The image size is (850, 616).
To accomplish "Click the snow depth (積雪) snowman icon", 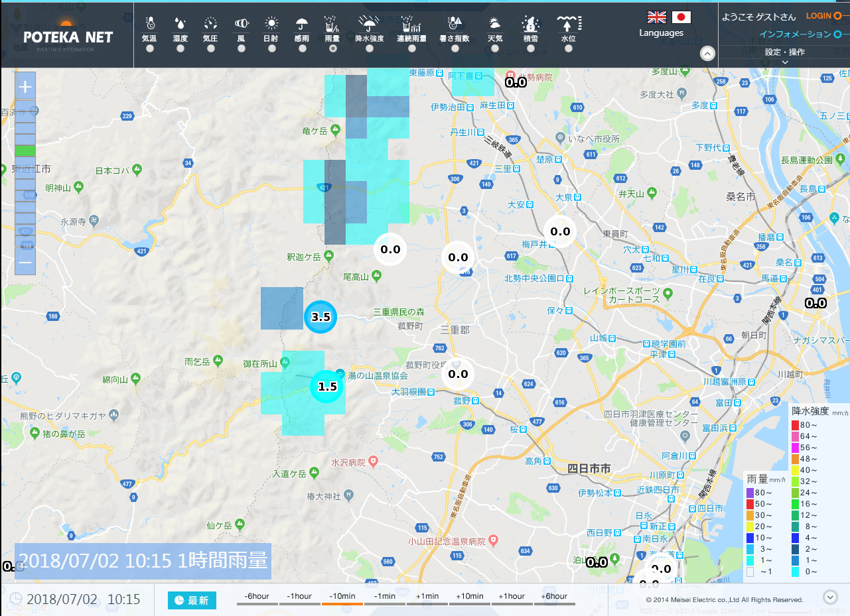I will tap(530, 25).
